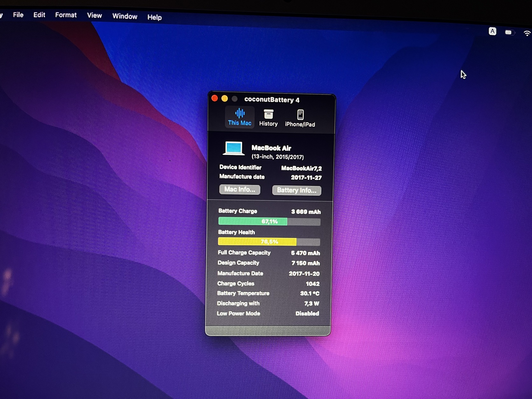Click the Charge Cycles label
532x399 pixels.
[x=236, y=283]
